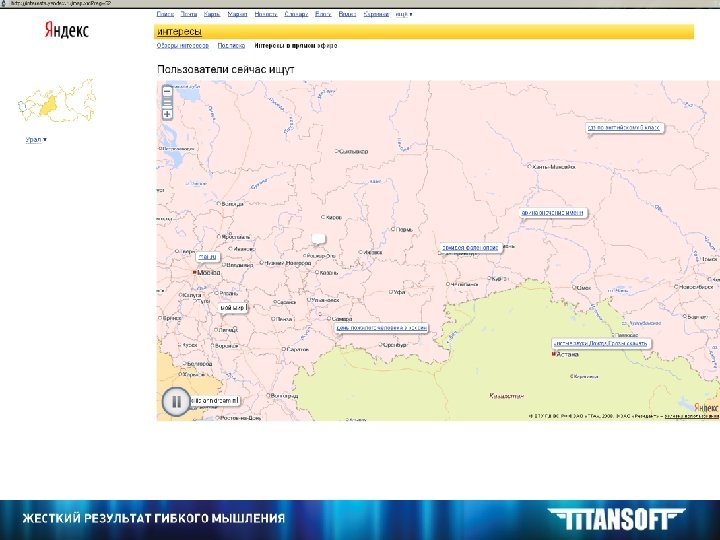Click the Воронеж city label

(x=226, y=346)
